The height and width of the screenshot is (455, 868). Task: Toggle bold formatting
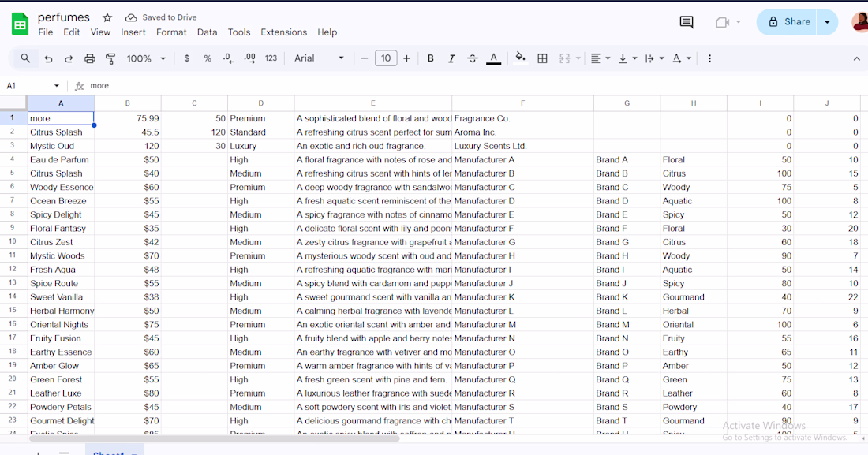tap(431, 58)
